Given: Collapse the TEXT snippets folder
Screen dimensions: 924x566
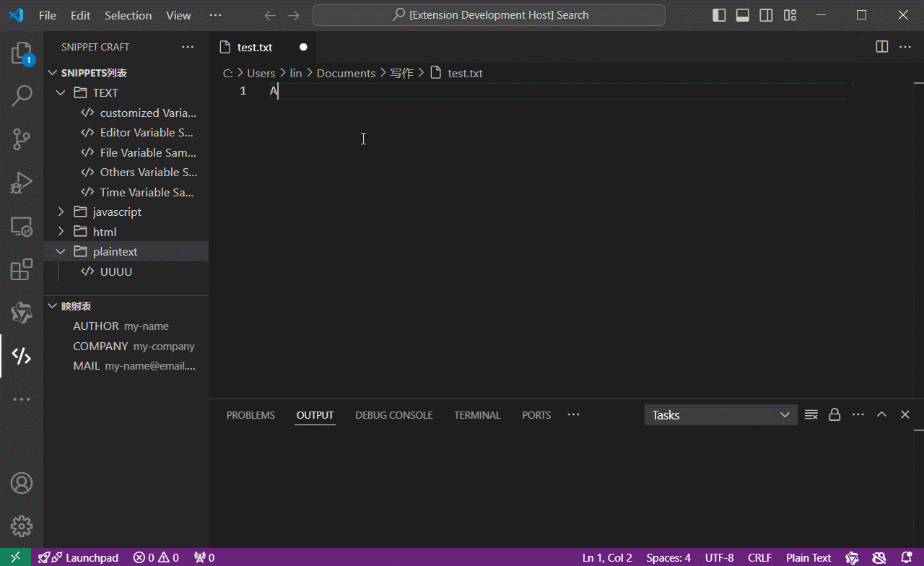Looking at the screenshot, I should pos(61,92).
